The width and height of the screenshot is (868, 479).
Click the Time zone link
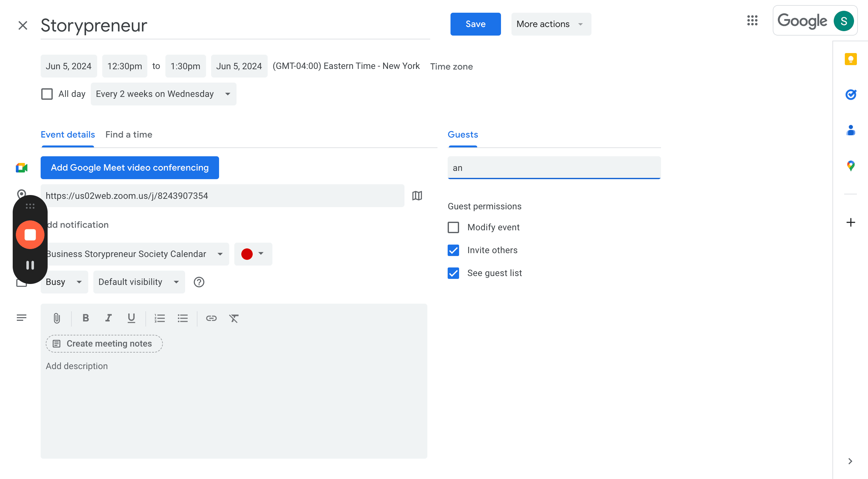pos(451,66)
